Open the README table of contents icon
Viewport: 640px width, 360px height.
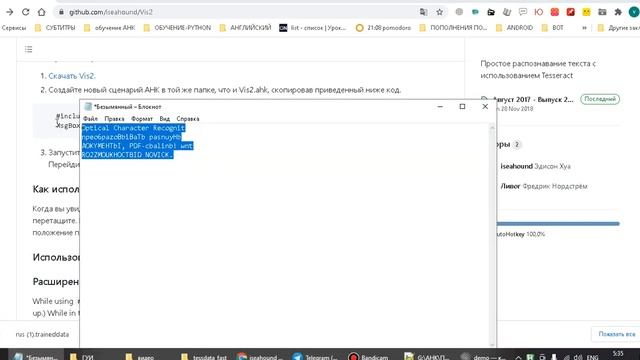pyautogui.click(x=28, y=49)
